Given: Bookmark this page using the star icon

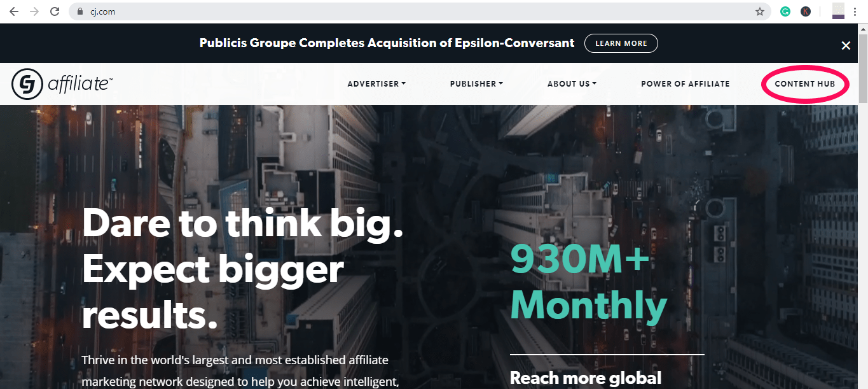Looking at the screenshot, I should click(x=759, y=11).
